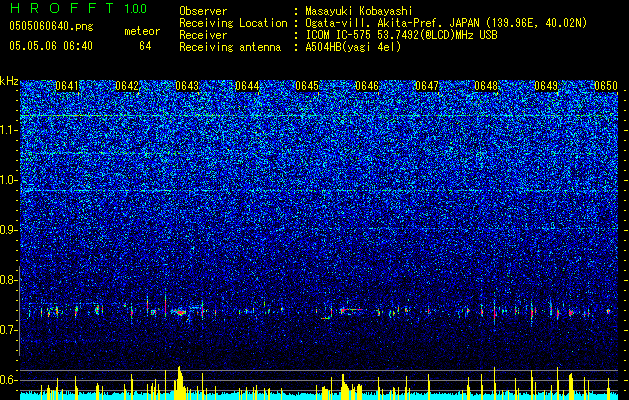The image size is (629, 400).
Task: Click the meteor count label
Action: click(142, 31)
